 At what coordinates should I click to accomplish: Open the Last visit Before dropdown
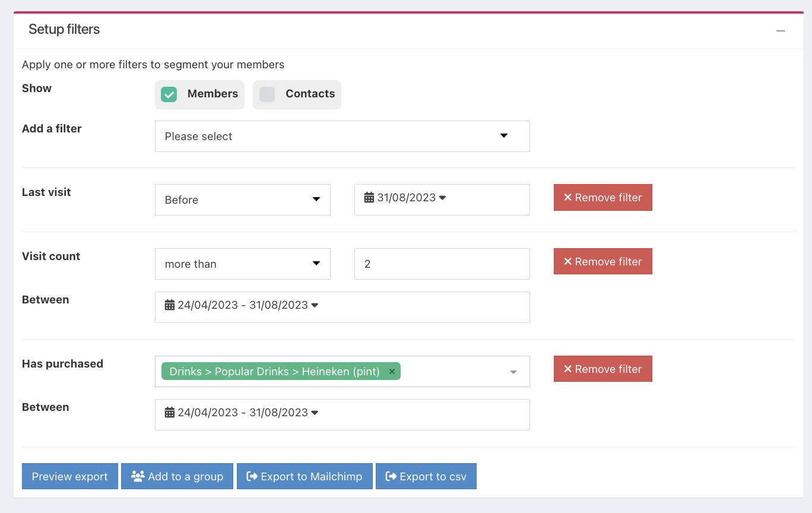pyautogui.click(x=243, y=200)
